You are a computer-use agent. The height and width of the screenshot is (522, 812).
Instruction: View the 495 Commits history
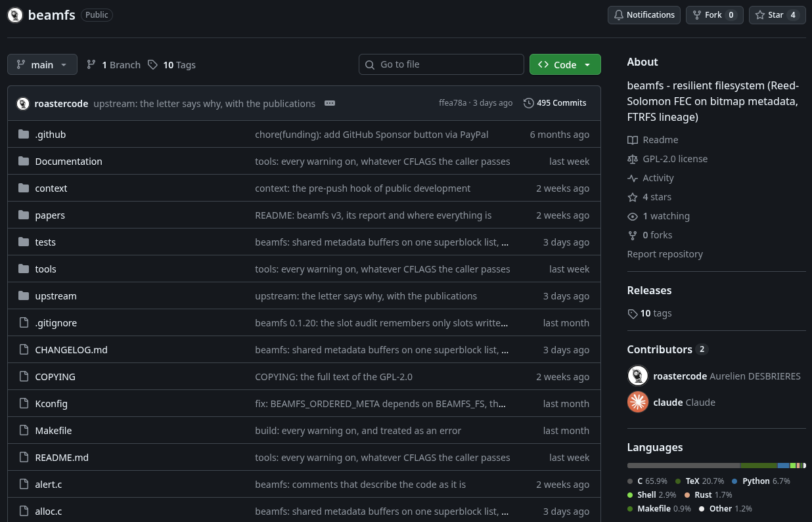555,103
